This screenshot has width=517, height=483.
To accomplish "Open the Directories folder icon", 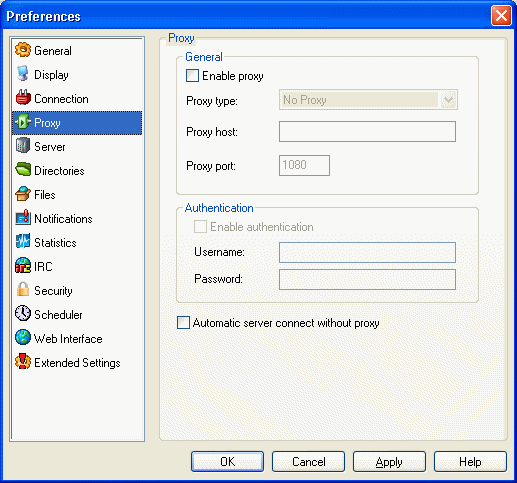I will point(23,170).
